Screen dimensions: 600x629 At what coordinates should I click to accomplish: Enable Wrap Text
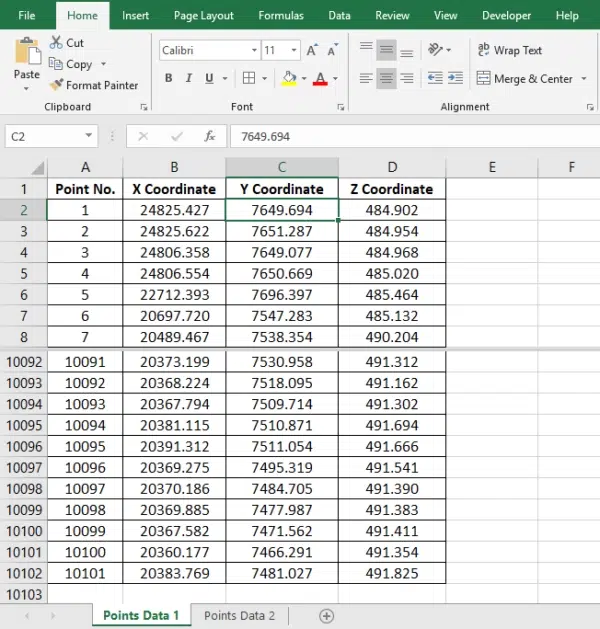(x=509, y=50)
